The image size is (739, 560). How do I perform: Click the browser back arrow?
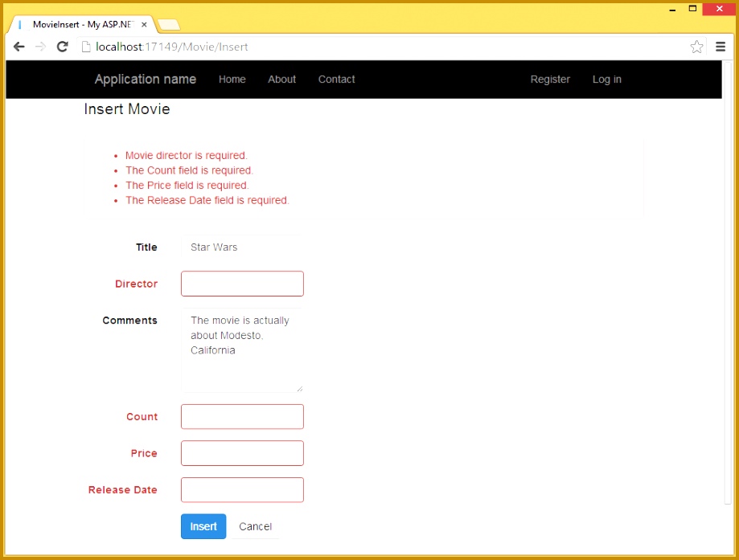coord(18,47)
